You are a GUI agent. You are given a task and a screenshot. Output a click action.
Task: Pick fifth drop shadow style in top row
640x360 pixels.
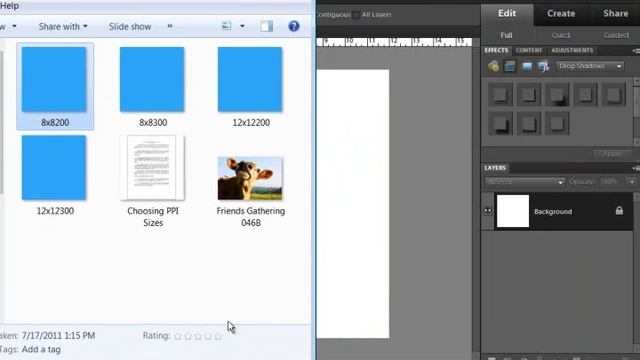pyautogui.click(x=613, y=95)
